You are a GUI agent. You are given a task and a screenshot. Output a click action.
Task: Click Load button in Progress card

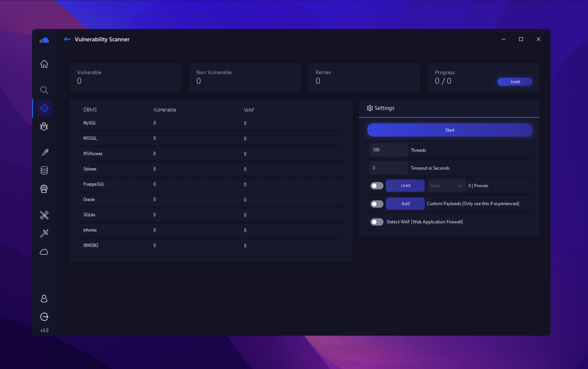coord(515,82)
